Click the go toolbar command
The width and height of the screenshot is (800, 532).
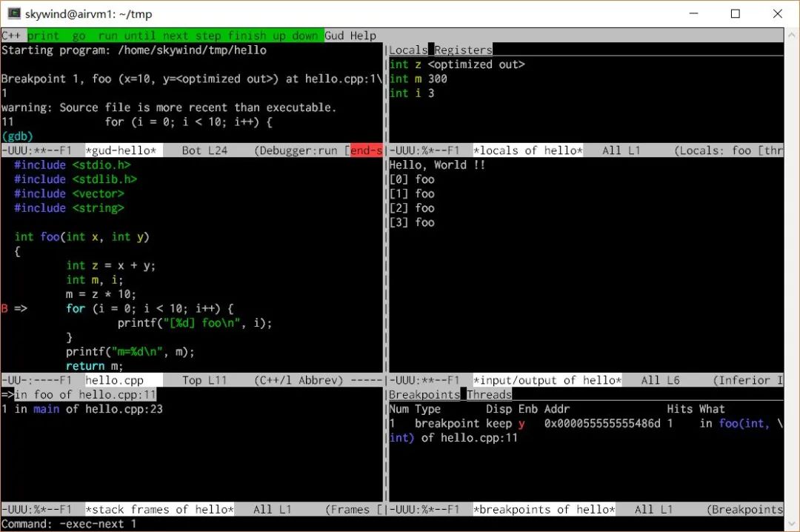point(79,36)
